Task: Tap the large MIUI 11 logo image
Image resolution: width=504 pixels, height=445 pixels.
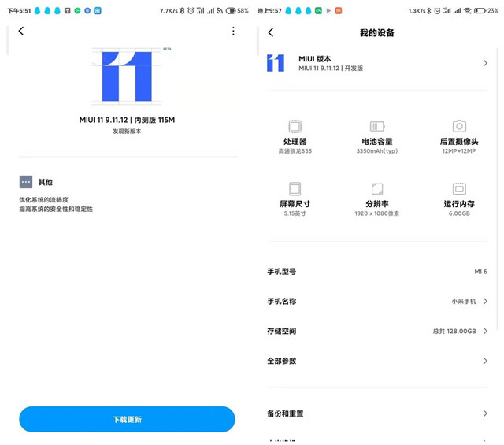Action: [127, 76]
